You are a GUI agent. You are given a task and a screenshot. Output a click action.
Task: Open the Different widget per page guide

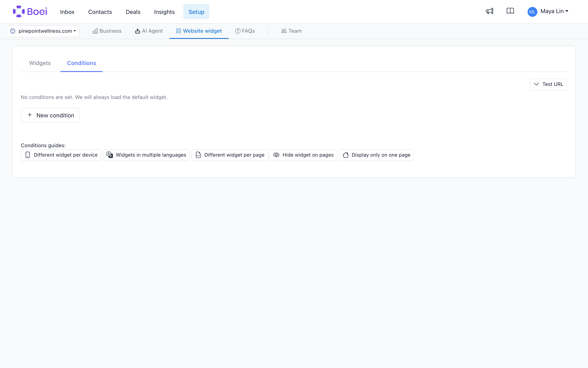(230, 155)
